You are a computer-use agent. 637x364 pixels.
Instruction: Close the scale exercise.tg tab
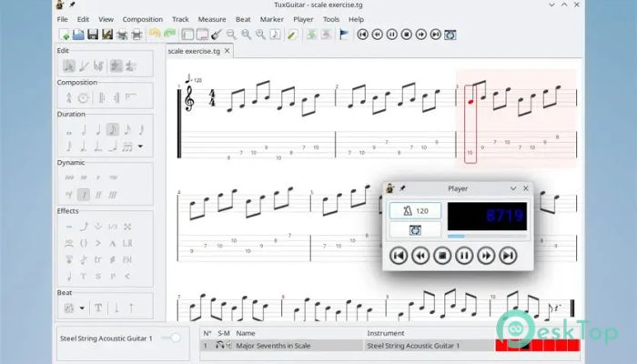coord(227,51)
